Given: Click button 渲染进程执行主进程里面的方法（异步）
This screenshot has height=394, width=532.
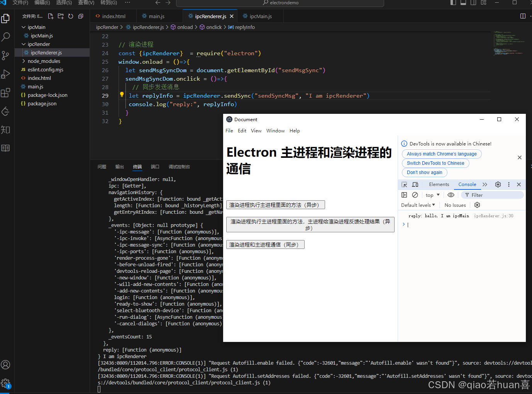Looking at the screenshot, I should pyautogui.click(x=276, y=205).
